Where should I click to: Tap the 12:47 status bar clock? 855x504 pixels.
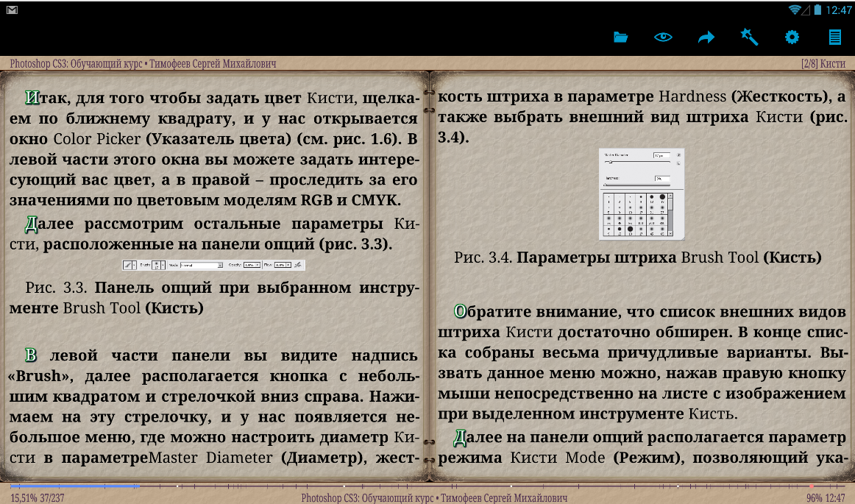click(x=838, y=10)
